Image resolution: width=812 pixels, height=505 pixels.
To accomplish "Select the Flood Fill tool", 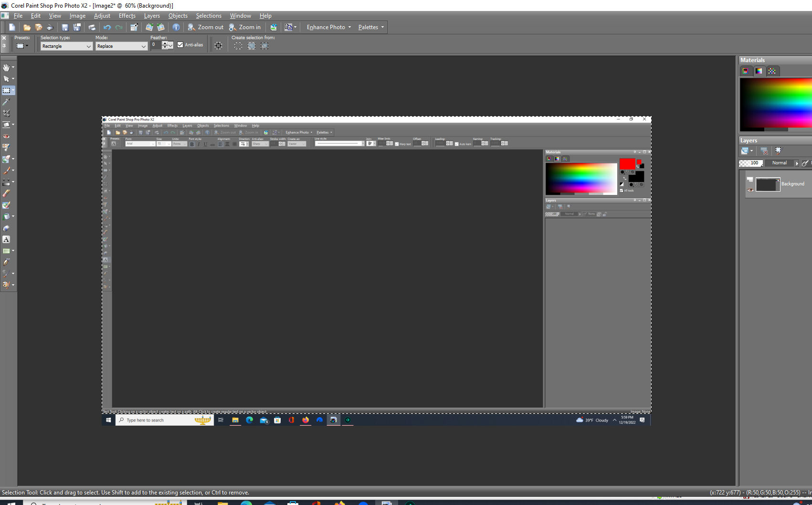I will 6,216.
